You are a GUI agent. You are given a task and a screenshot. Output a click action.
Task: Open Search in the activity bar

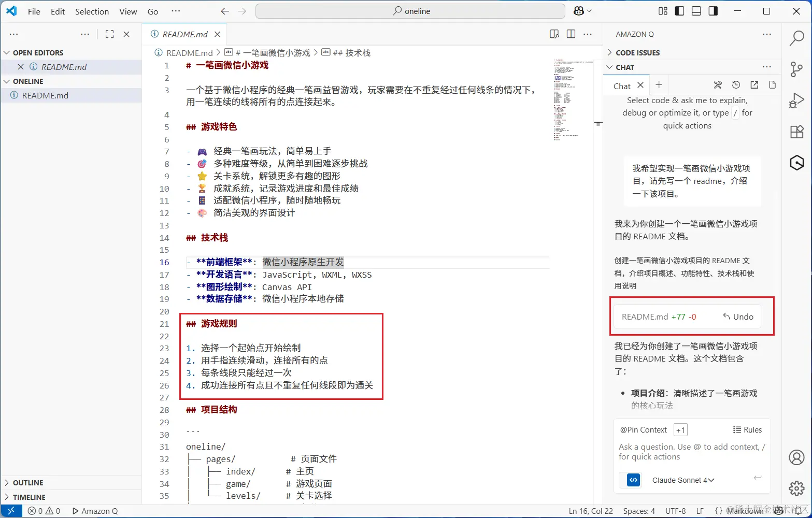(796, 38)
